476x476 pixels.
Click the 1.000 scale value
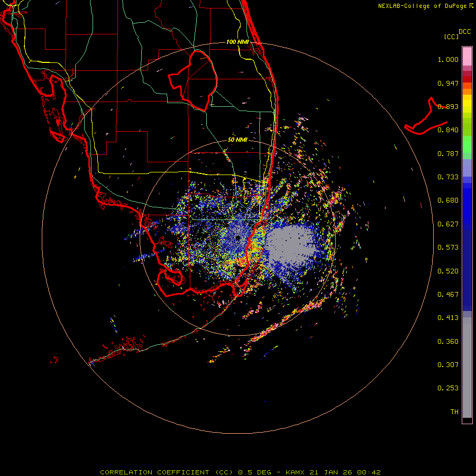448,59
